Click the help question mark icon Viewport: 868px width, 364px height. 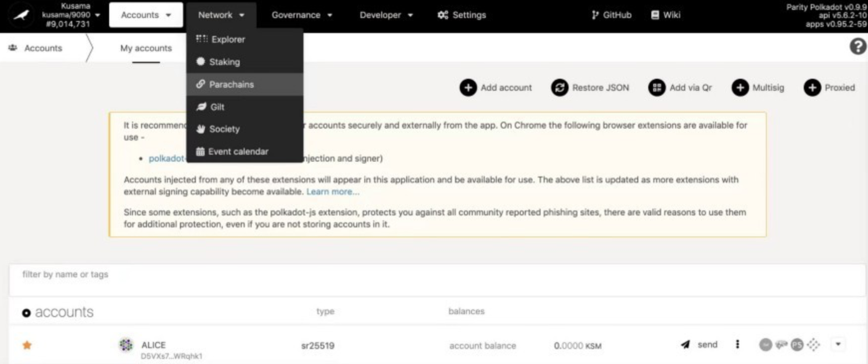(x=858, y=47)
